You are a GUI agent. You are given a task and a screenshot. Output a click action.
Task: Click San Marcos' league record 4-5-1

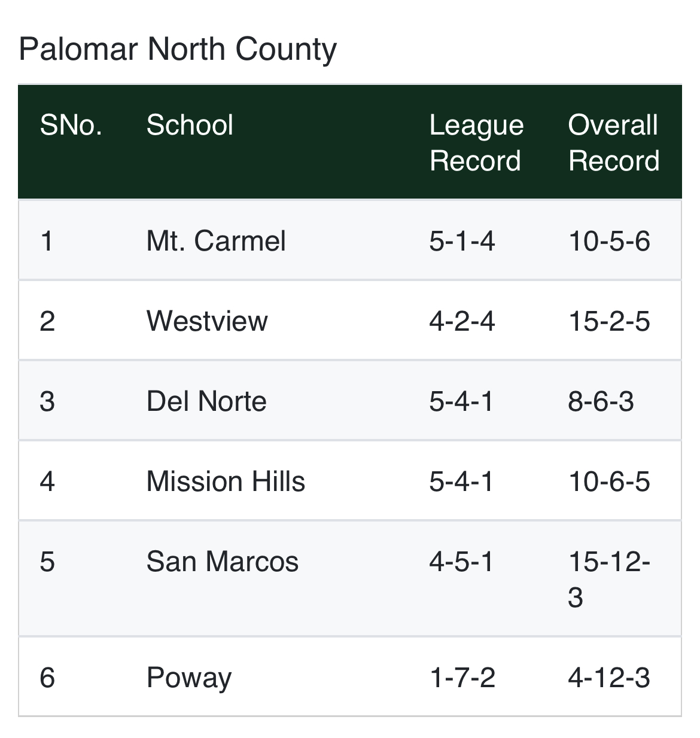coord(461,562)
